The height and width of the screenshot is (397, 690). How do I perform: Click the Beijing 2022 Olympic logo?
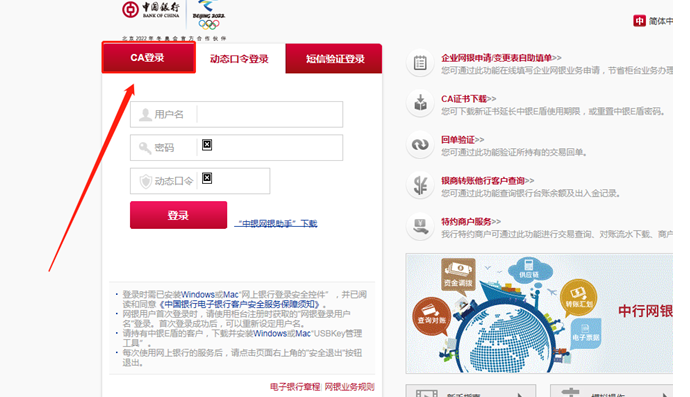tap(209, 15)
